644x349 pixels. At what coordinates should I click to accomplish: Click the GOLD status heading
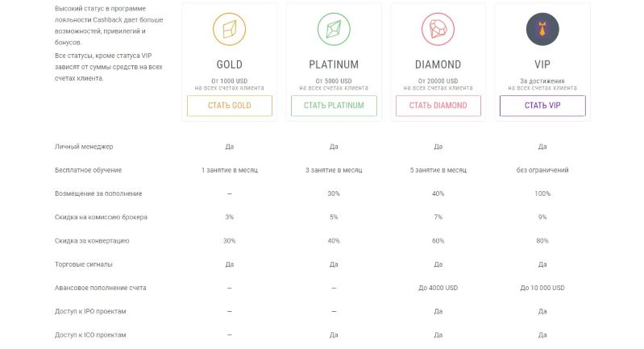click(x=229, y=64)
